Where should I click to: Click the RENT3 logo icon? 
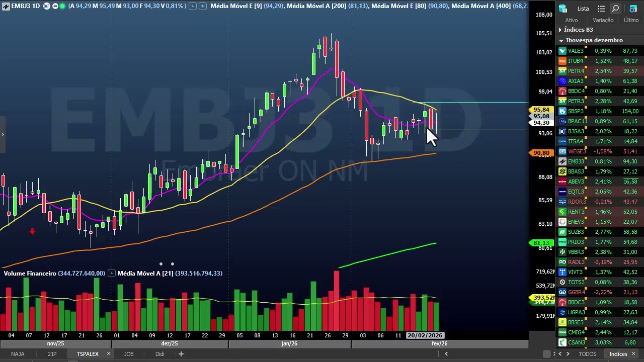click(562, 212)
